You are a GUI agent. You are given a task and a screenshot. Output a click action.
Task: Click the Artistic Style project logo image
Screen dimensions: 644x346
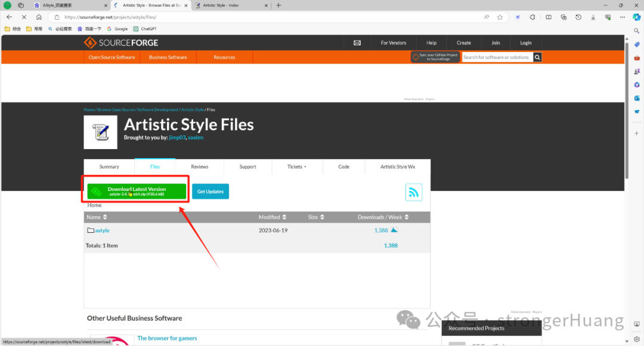click(x=101, y=132)
